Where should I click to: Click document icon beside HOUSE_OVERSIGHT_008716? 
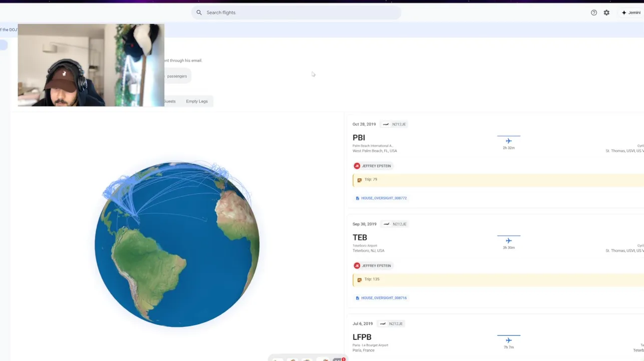click(358, 298)
